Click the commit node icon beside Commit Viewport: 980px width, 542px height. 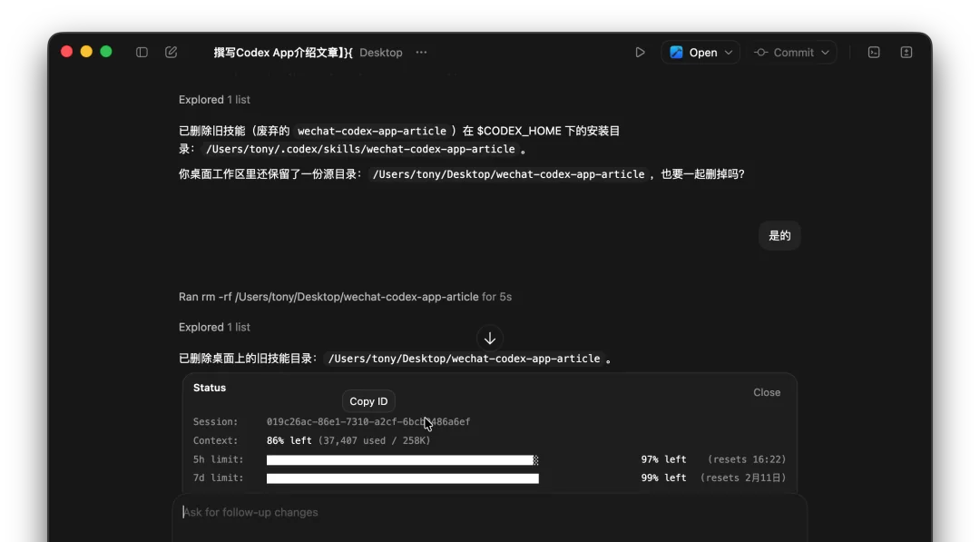pyautogui.click(x=762, y=52)
